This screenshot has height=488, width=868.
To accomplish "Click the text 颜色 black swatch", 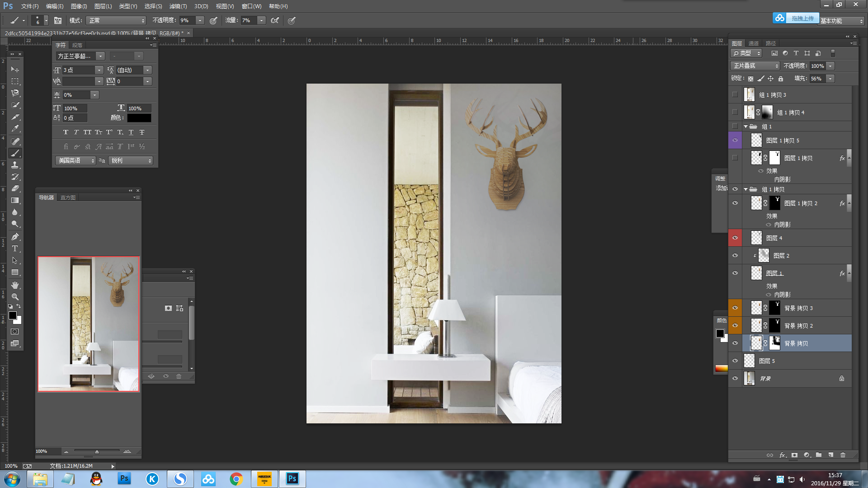I will [139, 118].
